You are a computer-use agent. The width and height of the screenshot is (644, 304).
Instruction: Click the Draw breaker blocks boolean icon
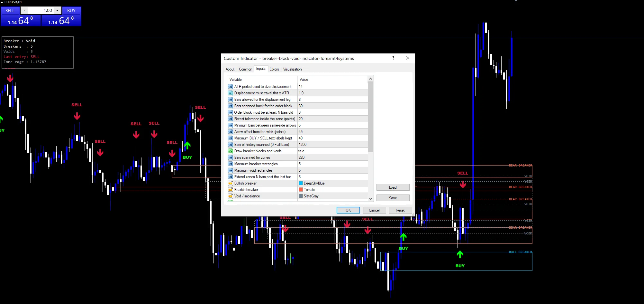tap(230, 151)
